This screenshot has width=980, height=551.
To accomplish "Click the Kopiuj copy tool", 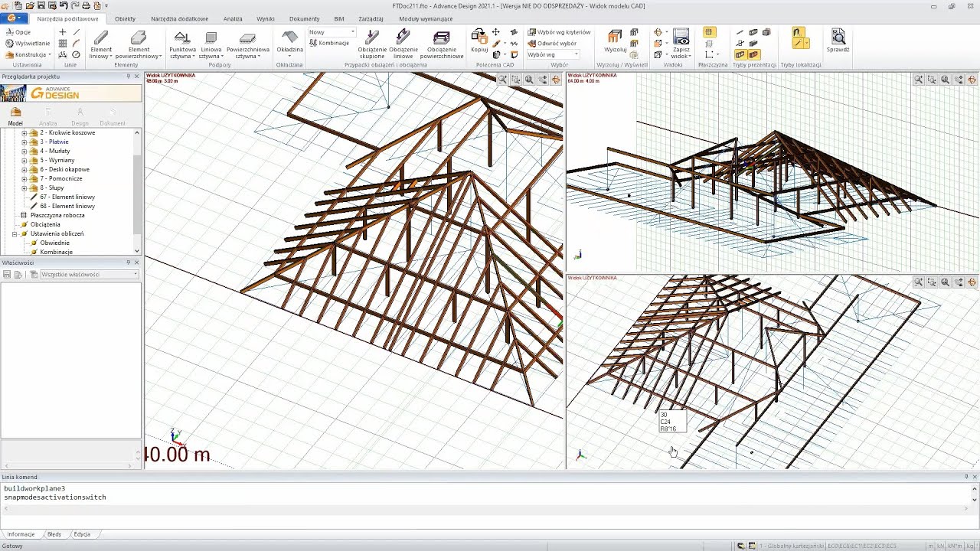I will (479, 41).
